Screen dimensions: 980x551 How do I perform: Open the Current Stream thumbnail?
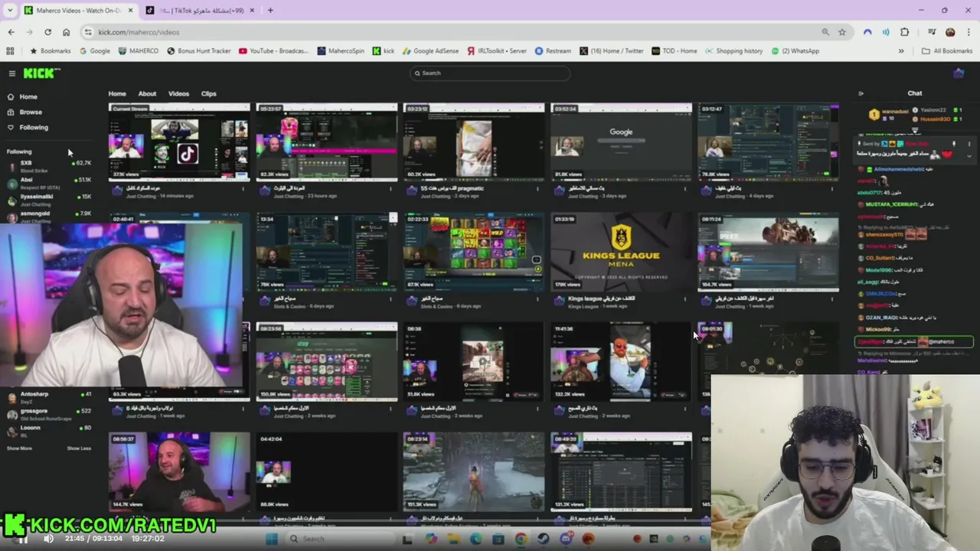(x=179, y=142)
